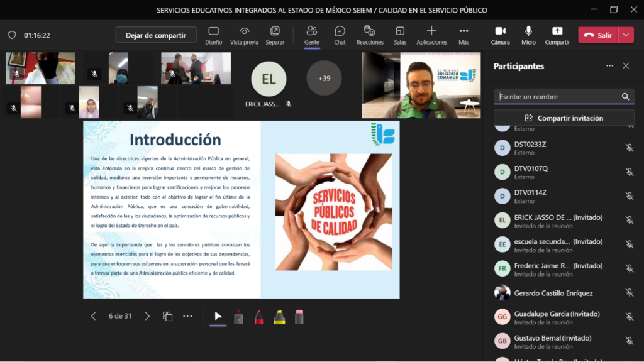The image size is (644, 362).
Task: Select the red pen annotation tool
Action: click(258, 317)
